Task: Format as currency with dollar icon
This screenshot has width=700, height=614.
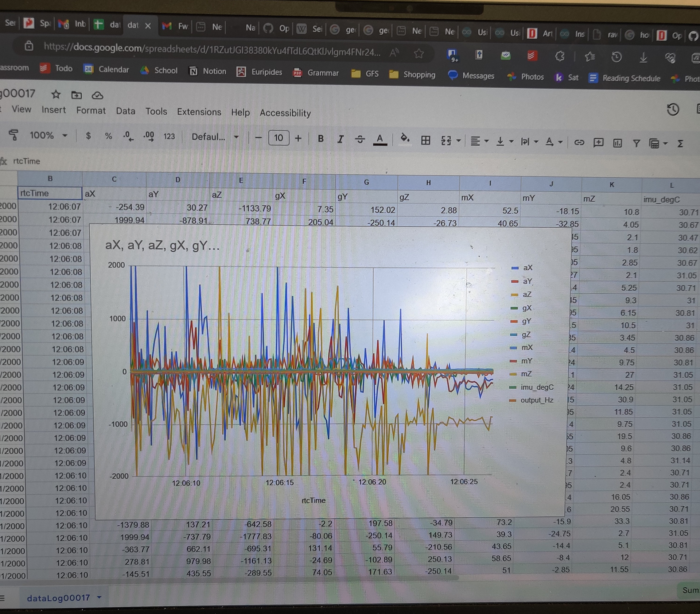Action: 88,136
